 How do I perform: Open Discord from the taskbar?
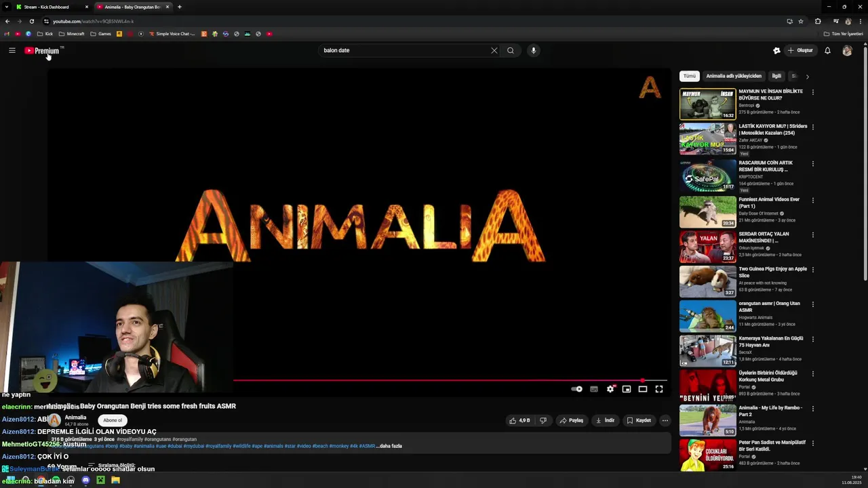coord(85,480)
